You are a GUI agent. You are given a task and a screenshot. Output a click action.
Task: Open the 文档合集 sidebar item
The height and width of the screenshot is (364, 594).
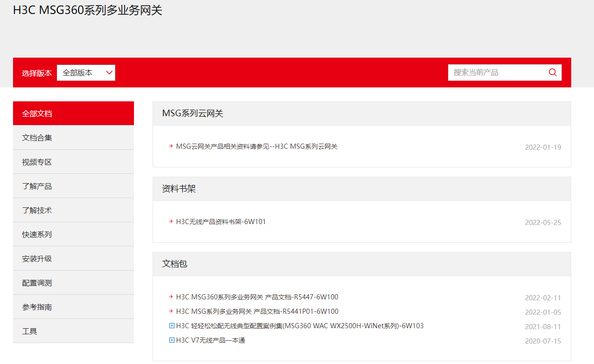point(73,138)
